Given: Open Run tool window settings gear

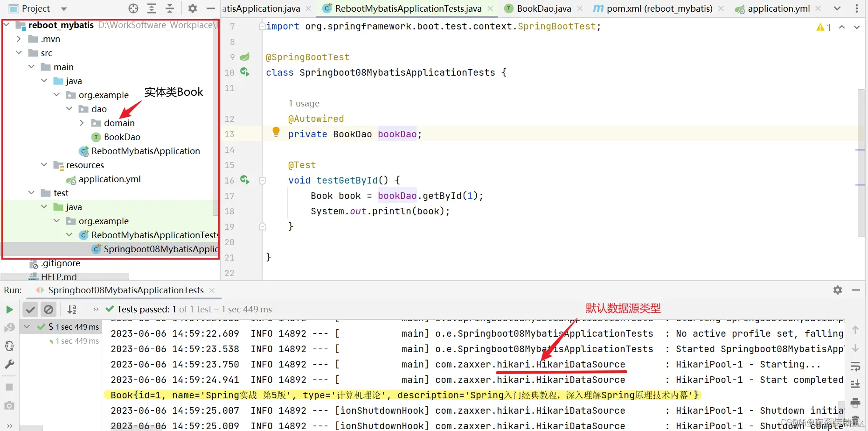Looking at the screenshot, I should coord(838,290).
